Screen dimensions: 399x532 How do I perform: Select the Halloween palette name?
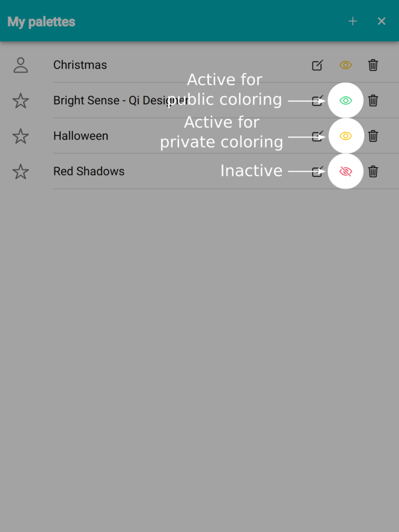pos(81,136)
